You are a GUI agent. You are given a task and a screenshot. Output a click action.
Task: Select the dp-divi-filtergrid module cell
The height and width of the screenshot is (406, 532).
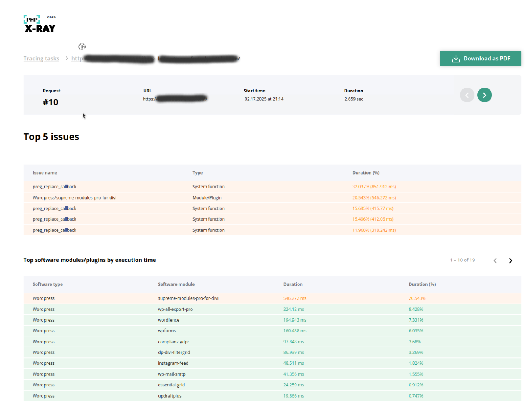coord(174,352)
